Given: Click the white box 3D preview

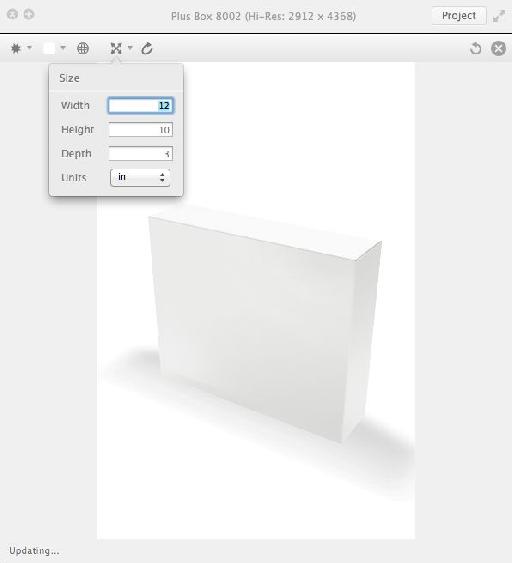Looking at the screenshot, I should 265,325.
